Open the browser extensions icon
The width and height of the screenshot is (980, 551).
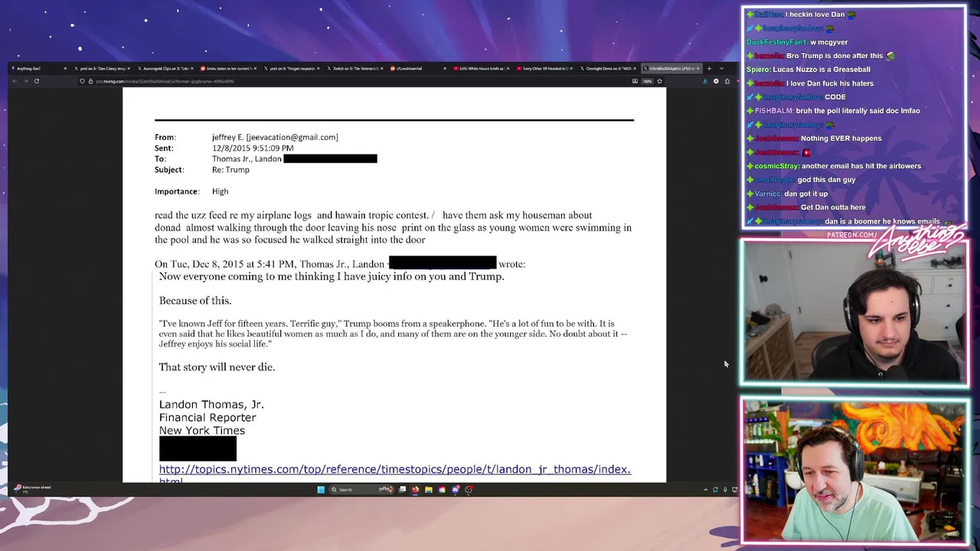click(x=727, y=81)
